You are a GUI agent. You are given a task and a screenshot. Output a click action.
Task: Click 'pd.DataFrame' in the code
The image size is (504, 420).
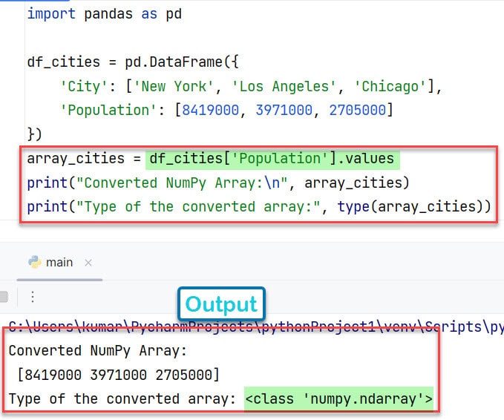click(x=174, y=62)
